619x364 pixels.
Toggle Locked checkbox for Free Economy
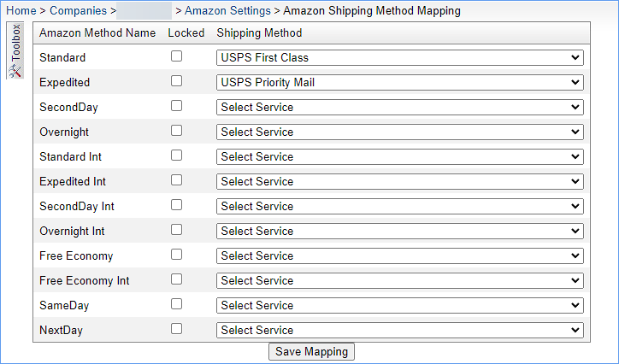coord(176,255)
